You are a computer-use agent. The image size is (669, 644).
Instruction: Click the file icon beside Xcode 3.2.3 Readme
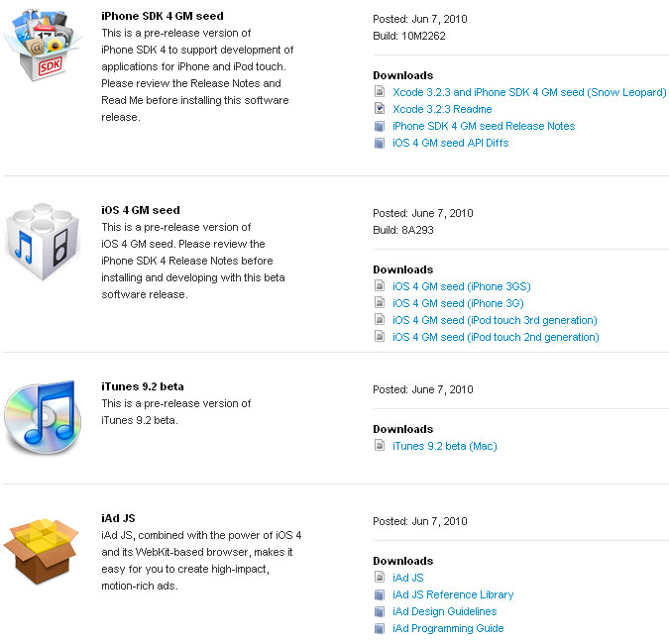coord(380,109)
